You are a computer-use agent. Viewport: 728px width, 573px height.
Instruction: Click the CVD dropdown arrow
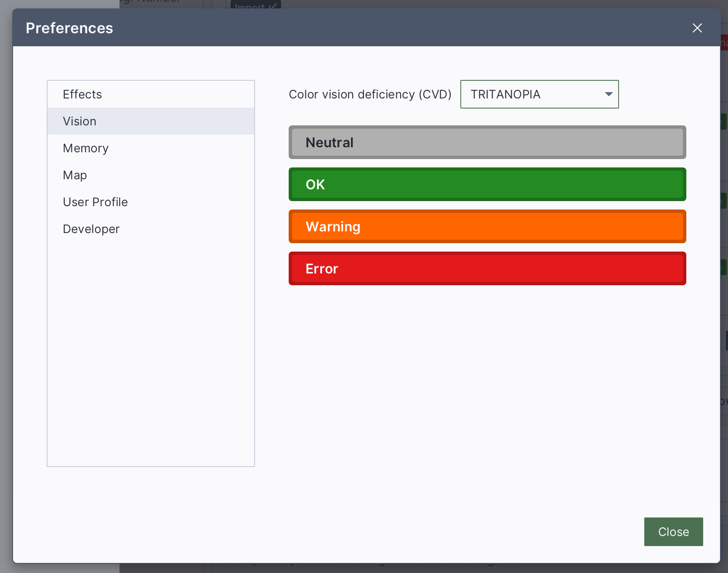[x=608, y=94]
